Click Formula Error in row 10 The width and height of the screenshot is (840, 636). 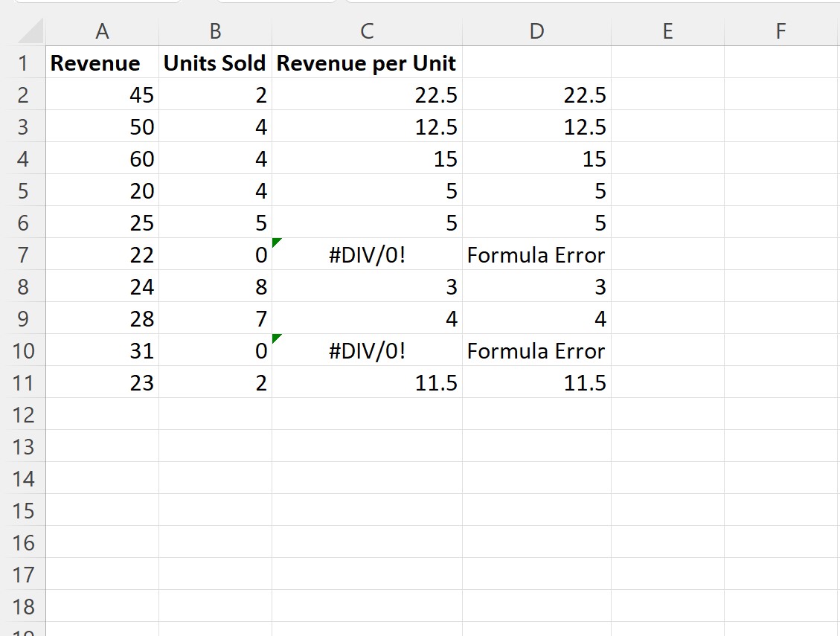[536, 350]
